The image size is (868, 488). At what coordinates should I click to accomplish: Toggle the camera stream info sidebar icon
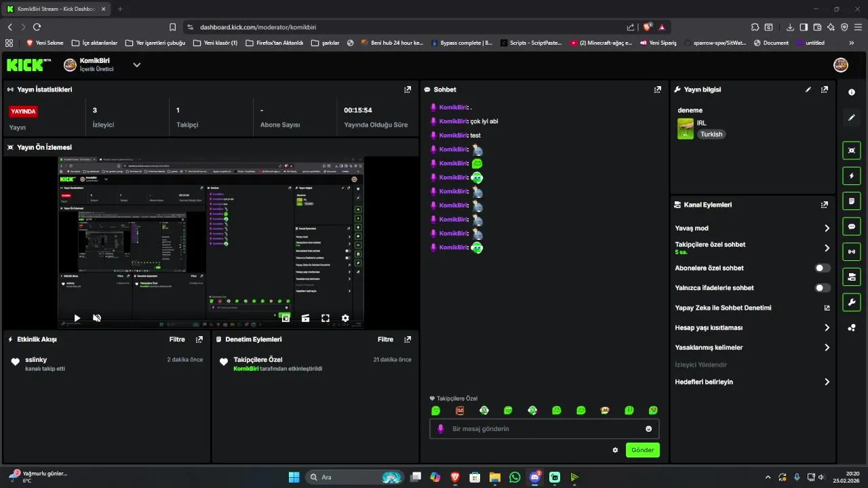[x=852, y=277]
